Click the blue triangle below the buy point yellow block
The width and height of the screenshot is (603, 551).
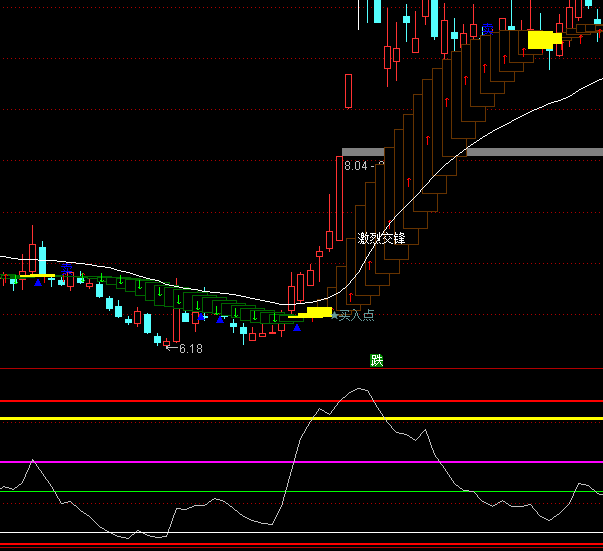(297, 327)
